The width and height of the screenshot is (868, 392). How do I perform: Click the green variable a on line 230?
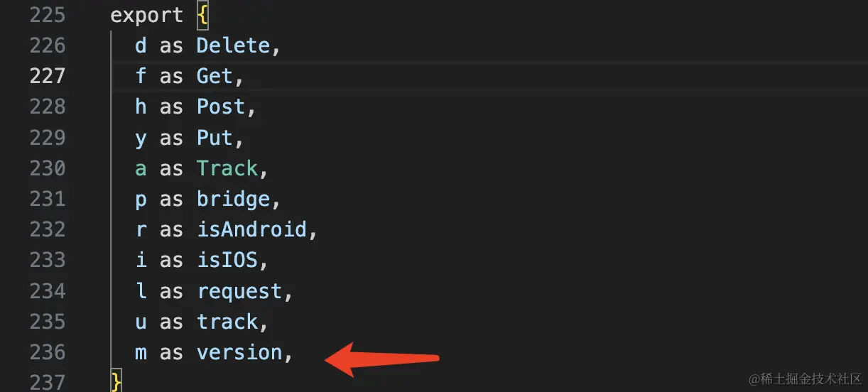(x=141, y=169)
